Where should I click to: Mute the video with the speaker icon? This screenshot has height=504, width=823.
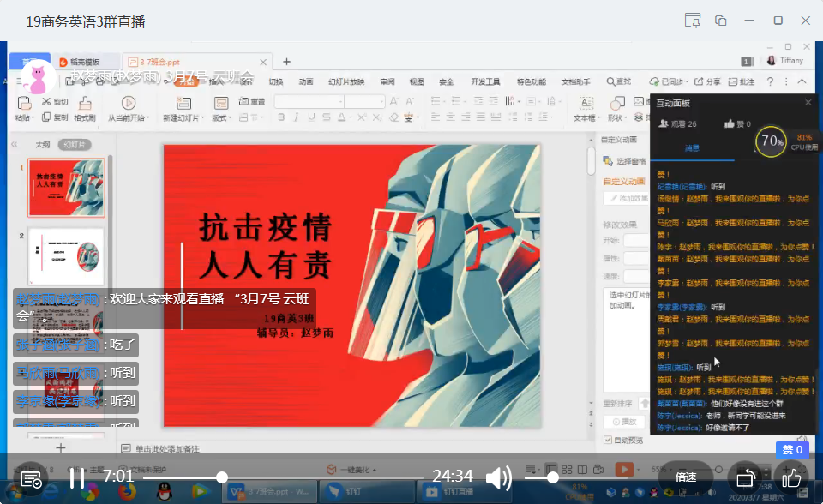pyautogui.click(x=498, y=477)
